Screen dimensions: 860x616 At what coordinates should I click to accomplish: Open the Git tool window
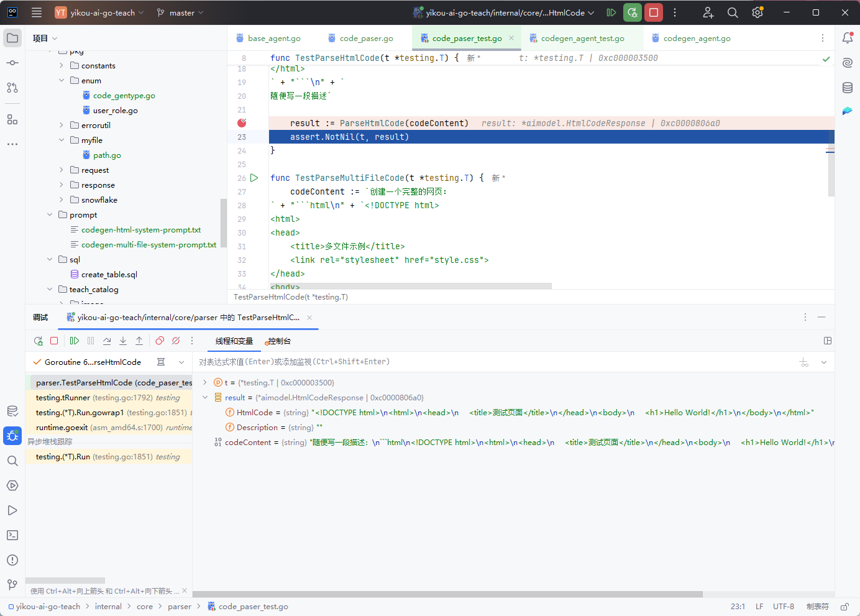pos(12,585)
